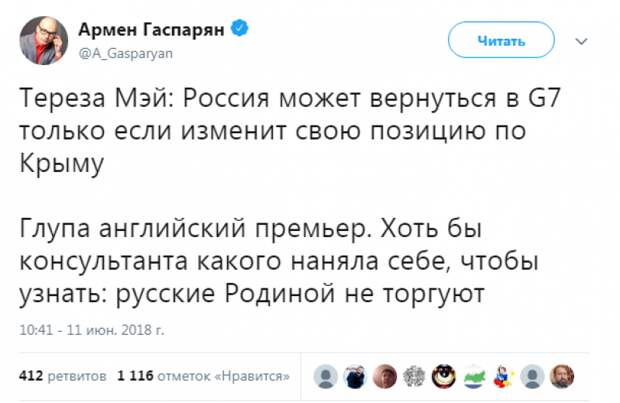Image resolution: width=620 pixels, height=403 pixels.
Task: Open the green map liker avatar
Action: point(473,377)
